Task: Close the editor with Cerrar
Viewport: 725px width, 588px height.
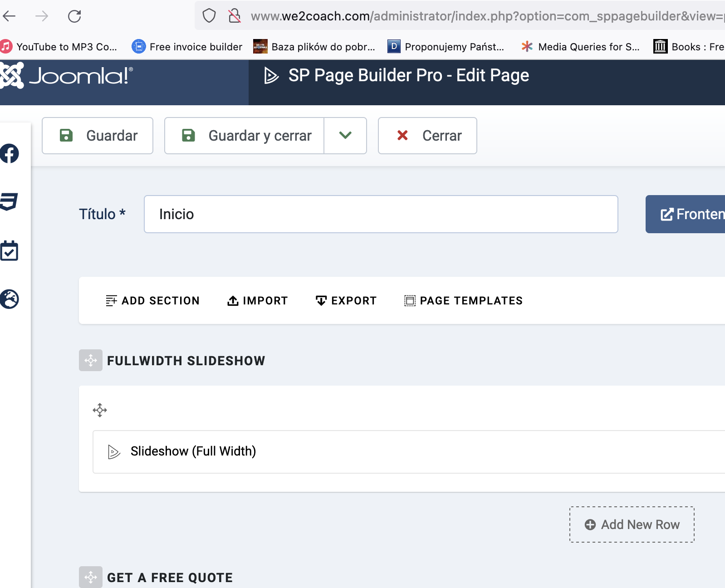Action: [x=427, y=136]
